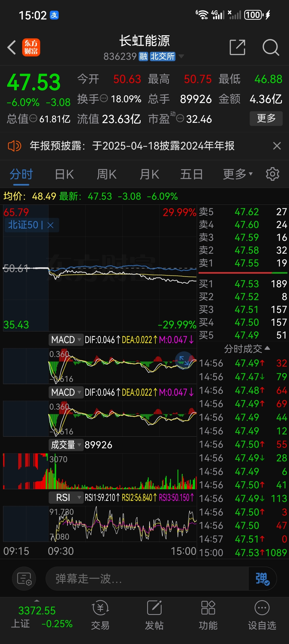The image size is (289, 644).
Task: Select 卖1 order at 47.55
Action: (243, 263)
